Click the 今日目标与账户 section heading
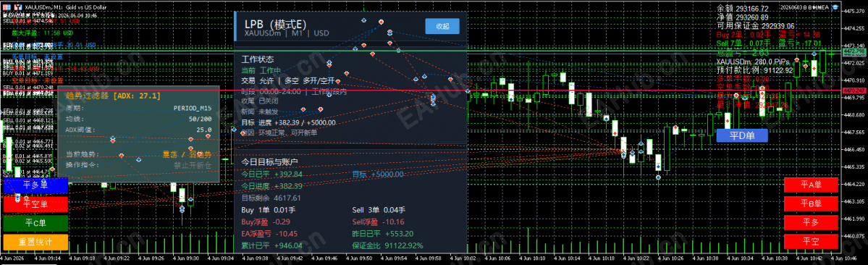This screenshot has width=868, height=265. [270, 161]
